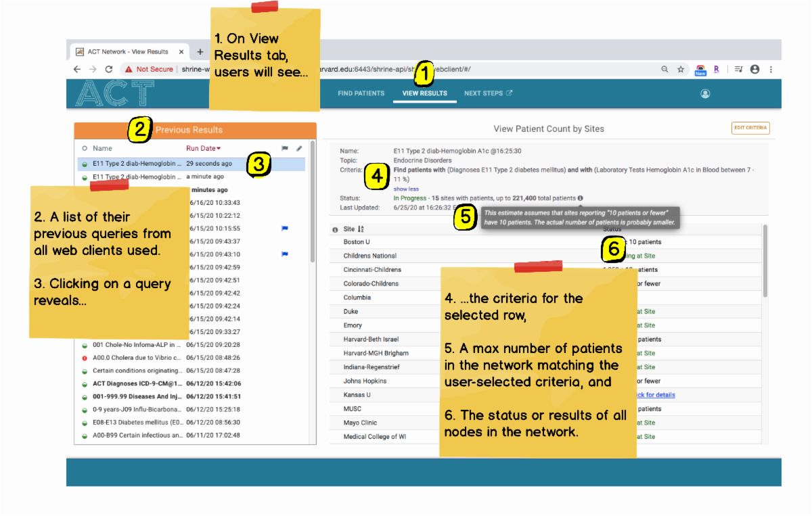The image size is (812, 516).
Task: Click the red error status icon for A00.0 Cholera
Action: (x=85, y=358)
